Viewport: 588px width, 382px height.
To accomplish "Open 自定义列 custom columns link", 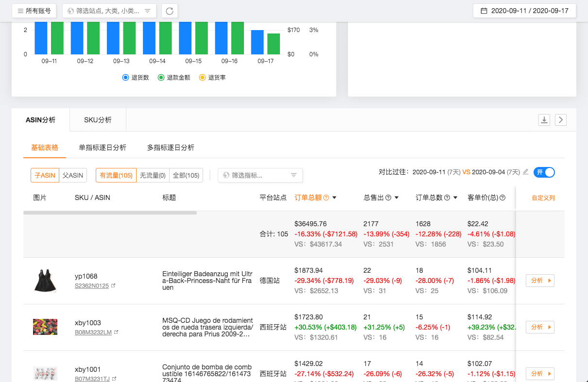I will tap(543, 198).
